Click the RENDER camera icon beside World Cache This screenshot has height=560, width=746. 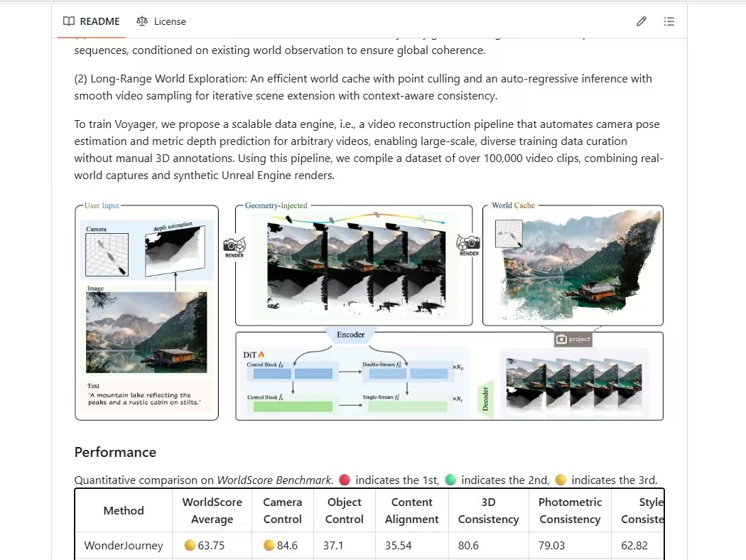[469, 245]
